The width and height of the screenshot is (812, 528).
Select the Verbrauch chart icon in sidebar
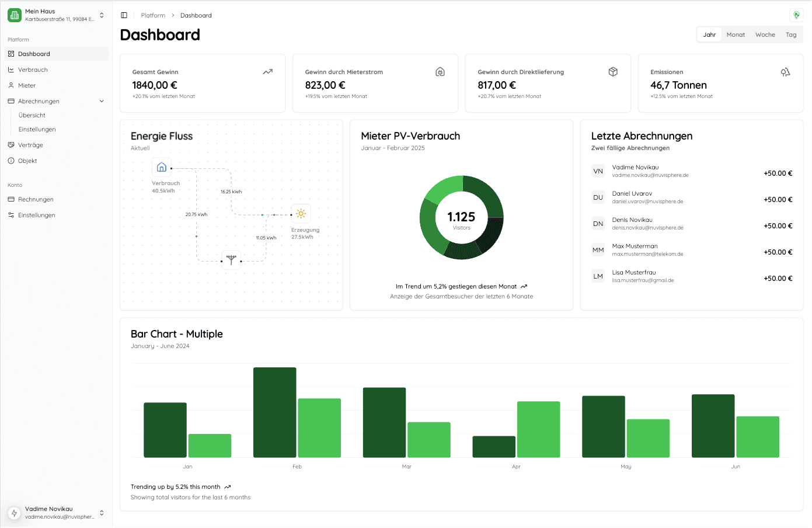point(11,69)
